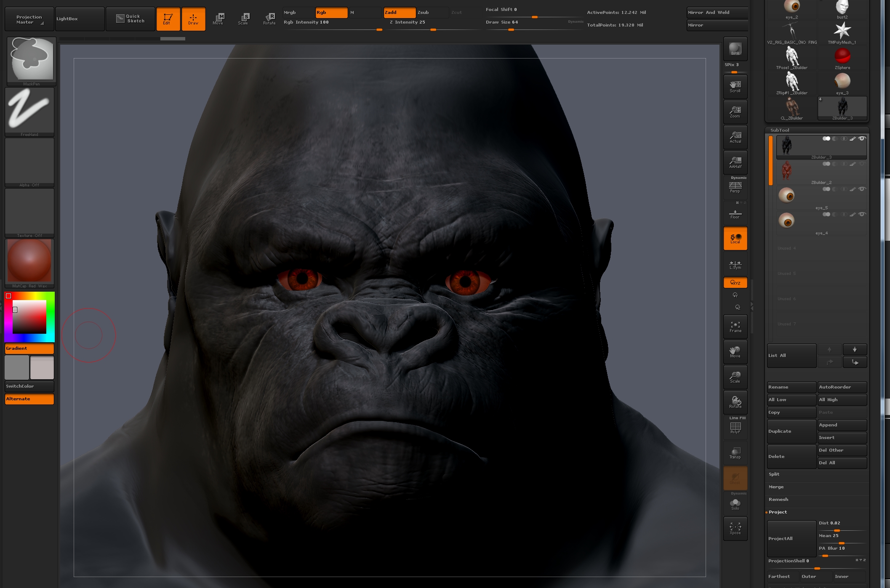Open the LightBox browser

80,19
